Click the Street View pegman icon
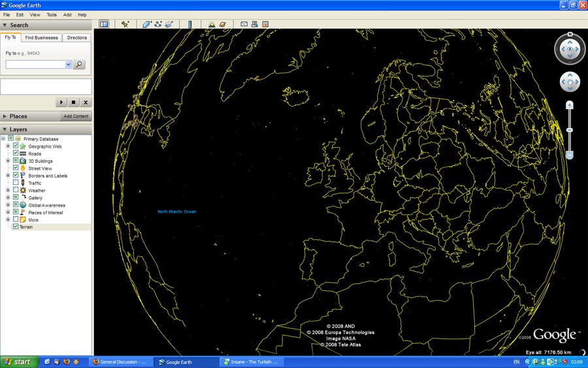 [23, 168]
